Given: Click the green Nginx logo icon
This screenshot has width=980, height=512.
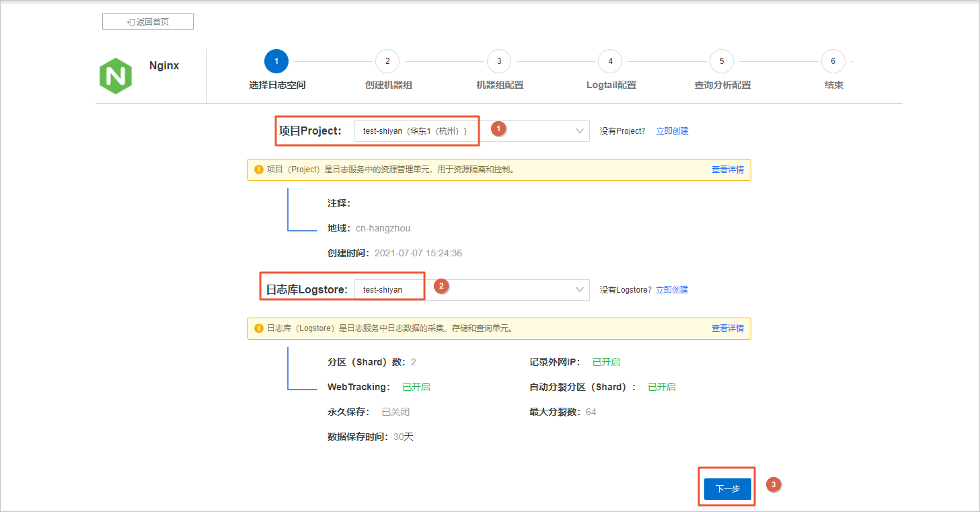Looking at the screenshot, I should click(x=116, y=75).
